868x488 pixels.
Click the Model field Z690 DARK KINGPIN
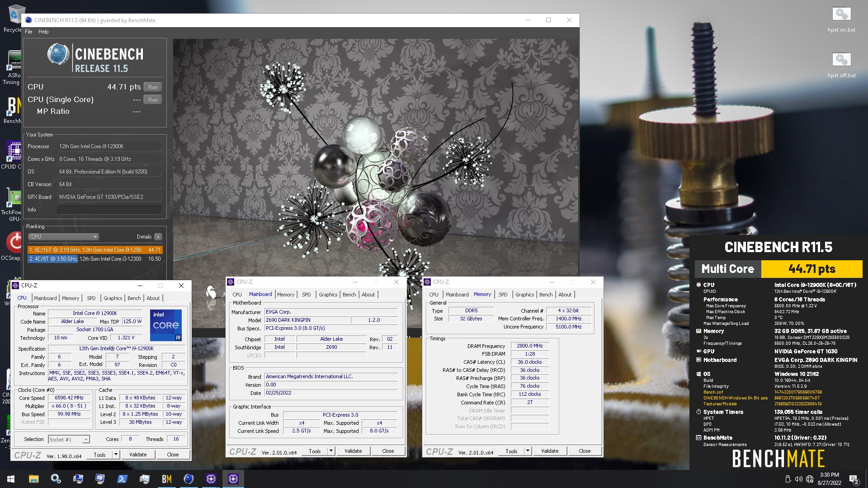(x=307, y=320)
